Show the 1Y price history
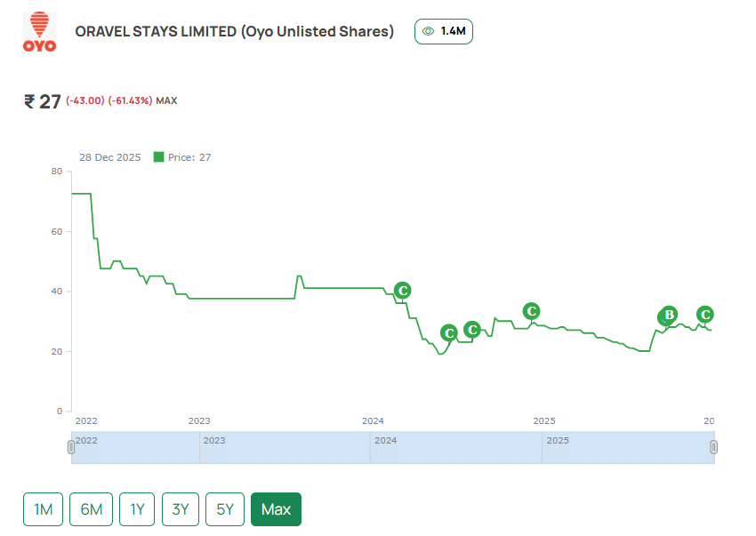 [x=137, y=509]
